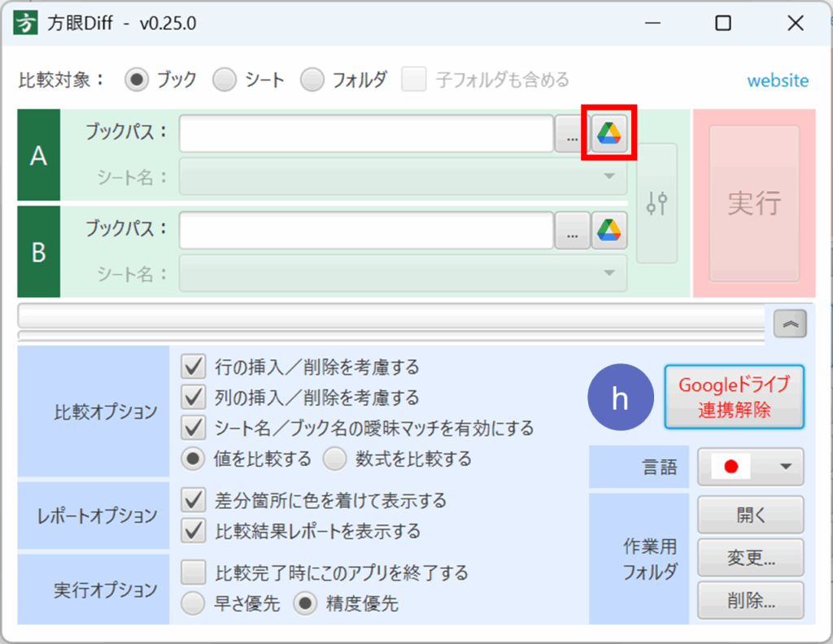Click the 方眼Diff app logo icon
Image resolution: width=833 pixels, height=644 pixels.
(x=28, y=24)
